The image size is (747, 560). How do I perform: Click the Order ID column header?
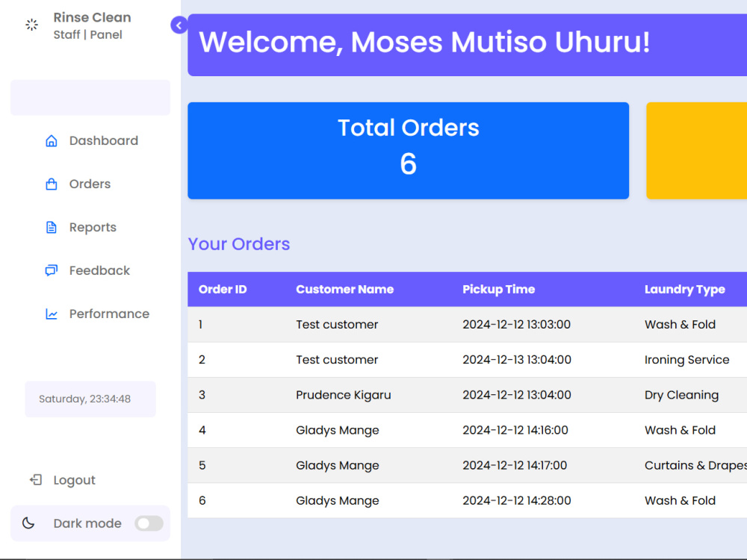click(x=223, y=290)
